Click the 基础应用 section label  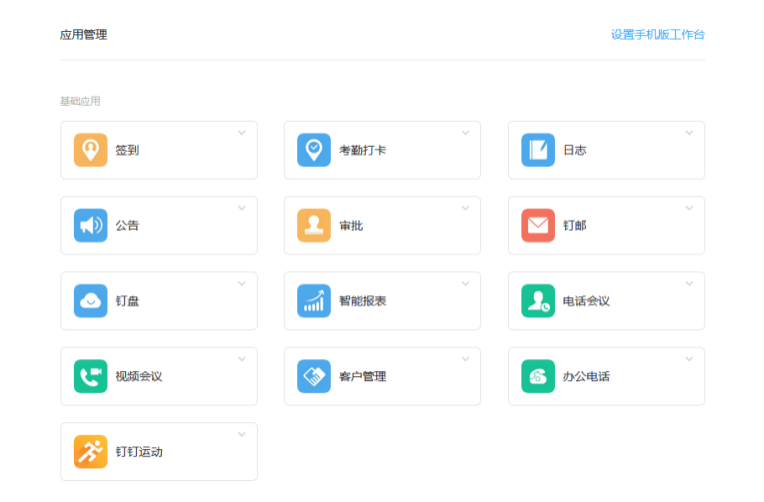(x=80, y=101)
